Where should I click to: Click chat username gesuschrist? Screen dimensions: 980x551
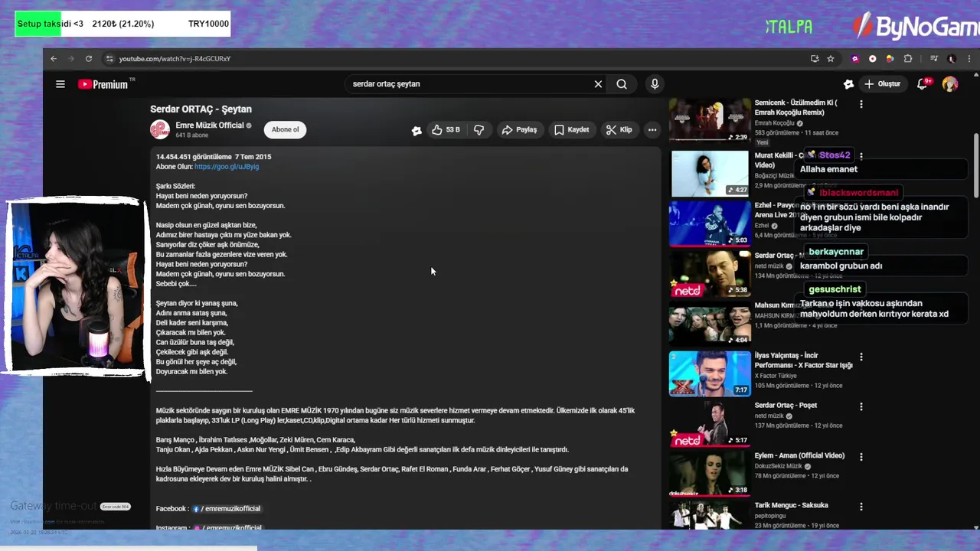point(835,289)
